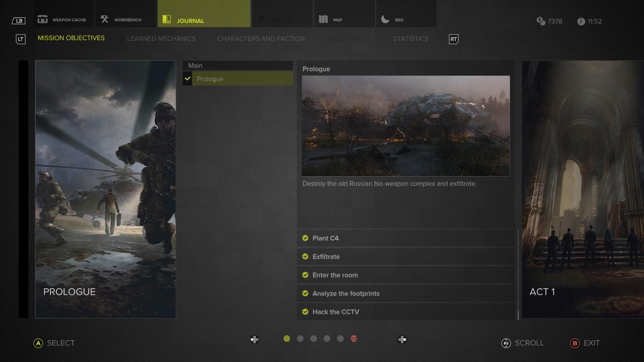
Task: Click the Main category header
Action: (x=238, y=66)
